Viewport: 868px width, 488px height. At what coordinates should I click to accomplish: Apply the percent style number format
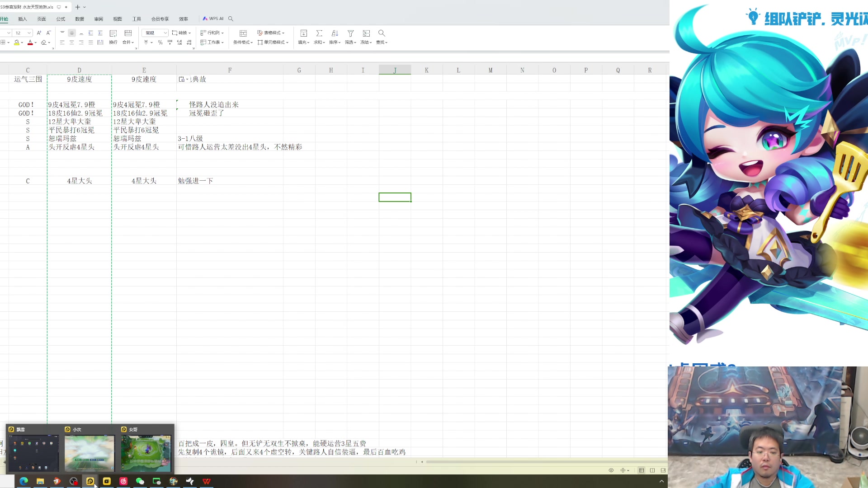coord(160,42)
